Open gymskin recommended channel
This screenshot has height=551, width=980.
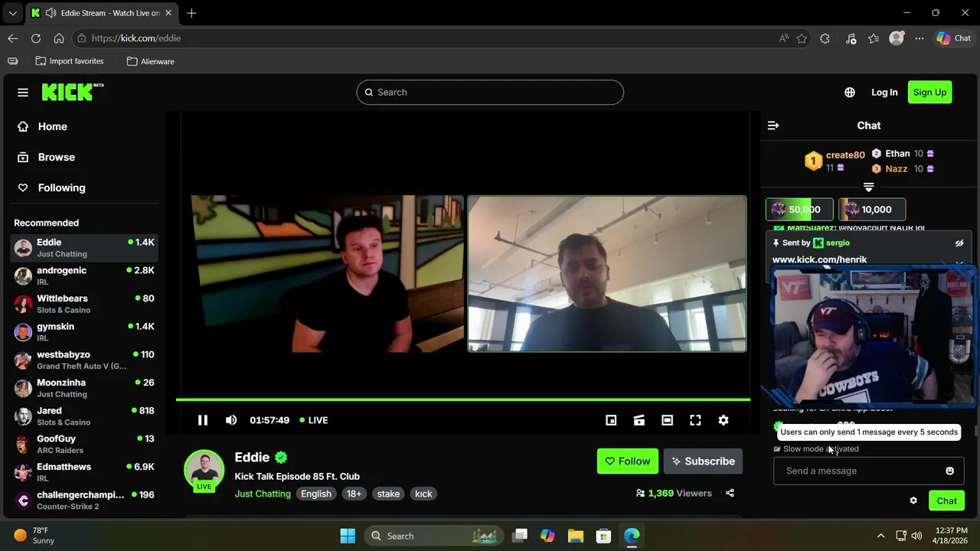(84, 331)
